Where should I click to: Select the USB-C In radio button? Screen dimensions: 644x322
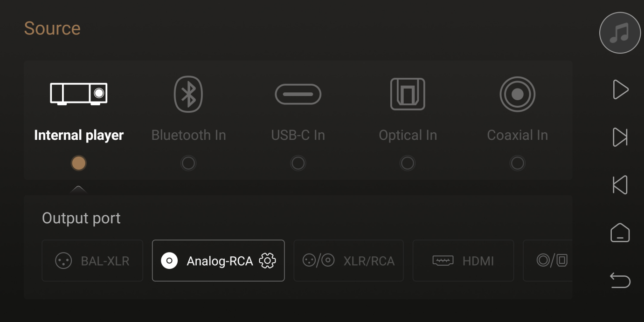coord(298,163)
